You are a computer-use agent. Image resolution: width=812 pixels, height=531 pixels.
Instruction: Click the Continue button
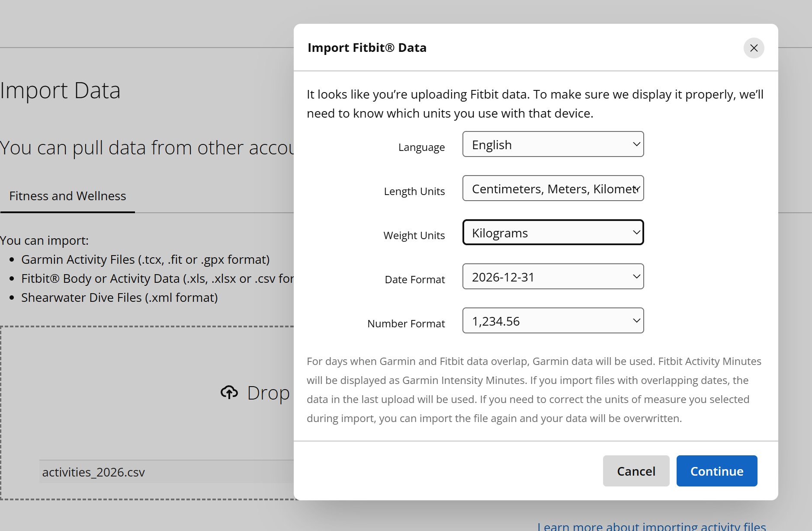[716, 471]
